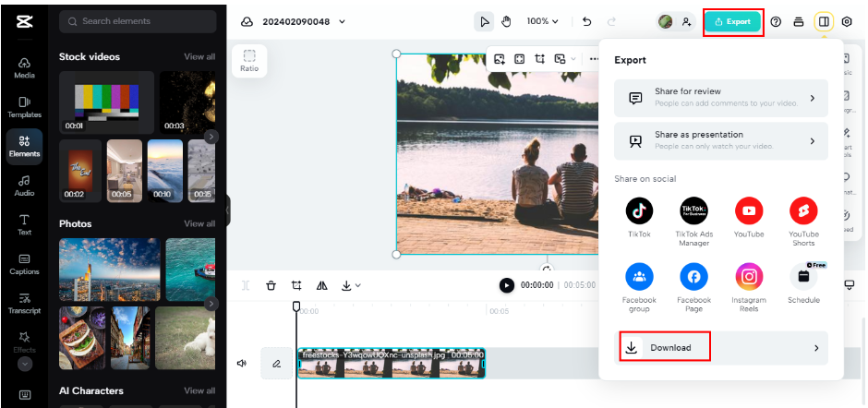Click the timeline crop icon
The image size is (868, 408).
click(x=296, y=285)
